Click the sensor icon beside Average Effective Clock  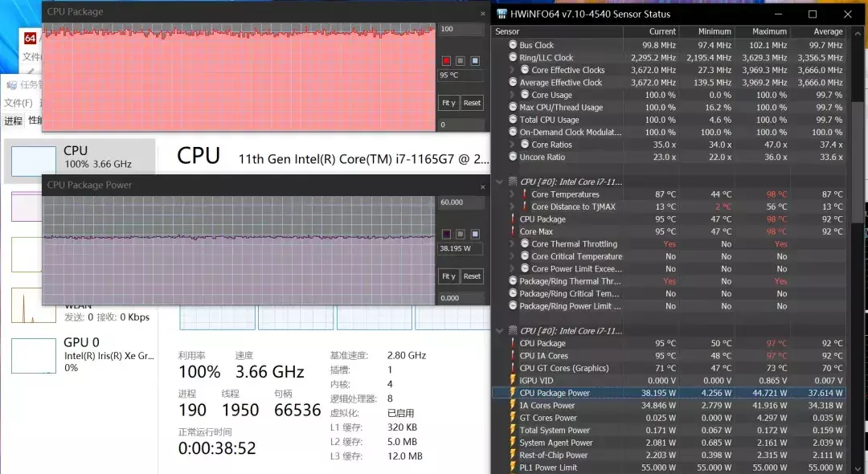click(513, 82)
